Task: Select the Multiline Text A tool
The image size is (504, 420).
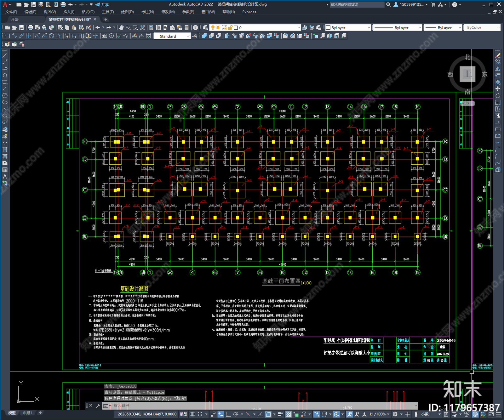Action: [x=5, y=177]
